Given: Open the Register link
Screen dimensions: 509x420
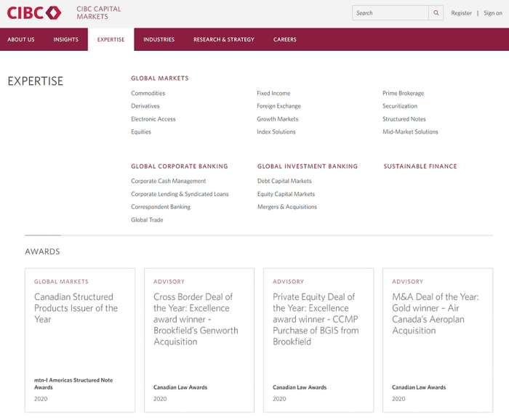Looking at the screenshot, I should [461, 13].
